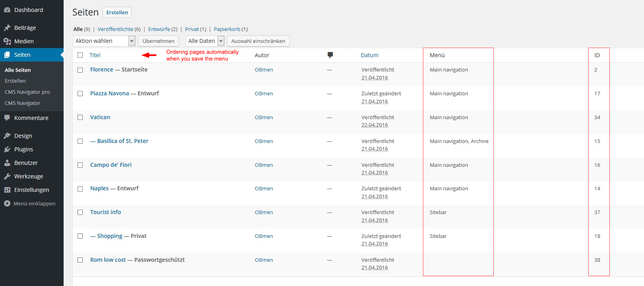Click the Menü einklappen collapse arrow icon

pyautogui.click(x=7, y=203)
